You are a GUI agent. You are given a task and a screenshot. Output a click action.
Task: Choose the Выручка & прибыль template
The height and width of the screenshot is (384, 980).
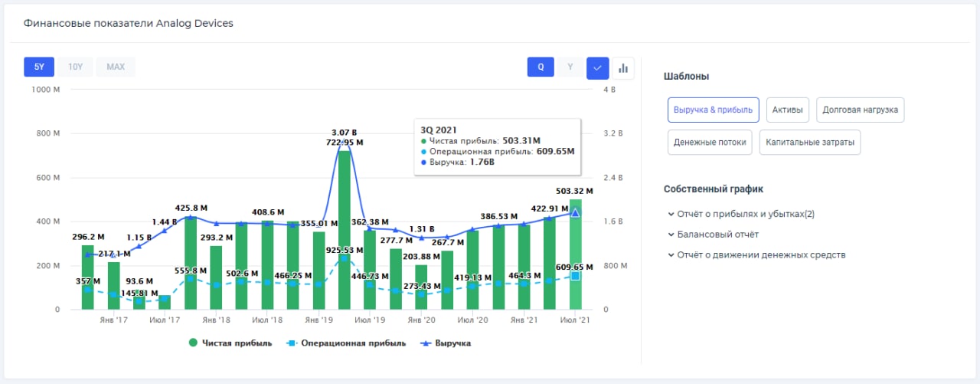pos(713,110)
